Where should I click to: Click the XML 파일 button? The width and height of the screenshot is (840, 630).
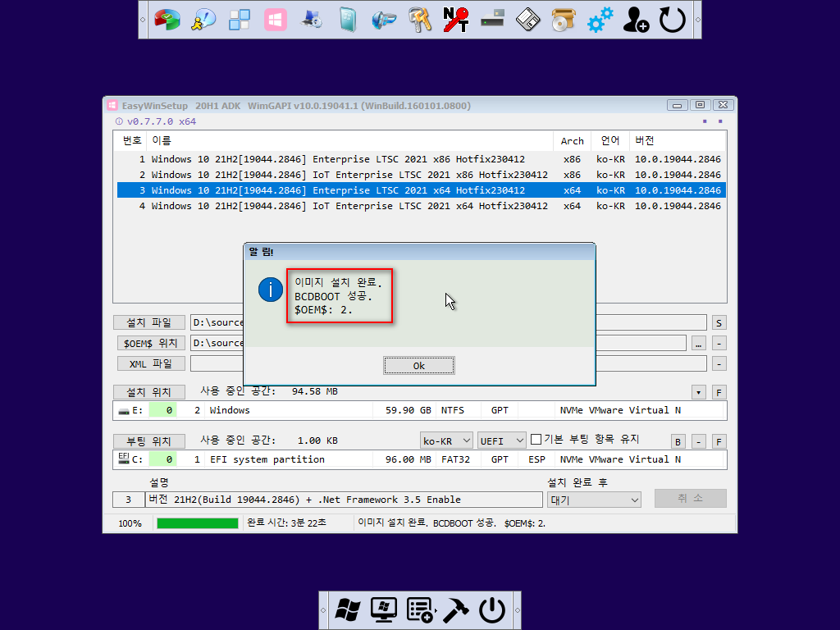[x=151, y=363]
